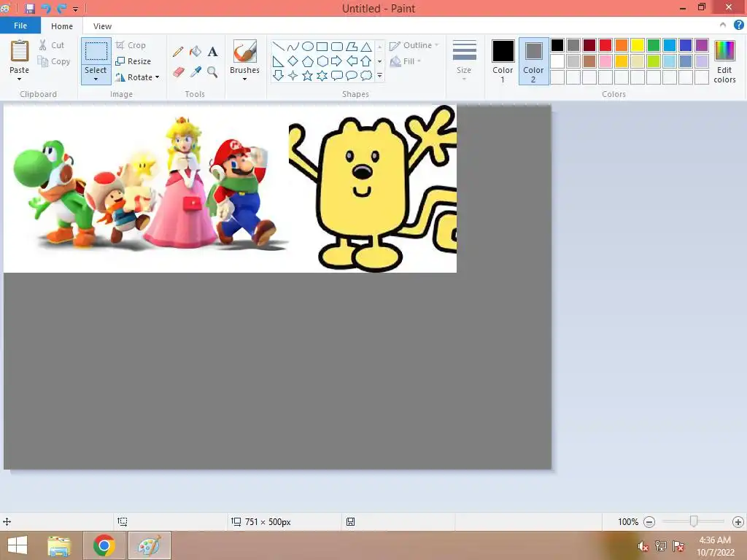Screen dimensions: 747x560
Task: Choose the Rounded rectangular callout shape
Action: (x=337, y=75)
